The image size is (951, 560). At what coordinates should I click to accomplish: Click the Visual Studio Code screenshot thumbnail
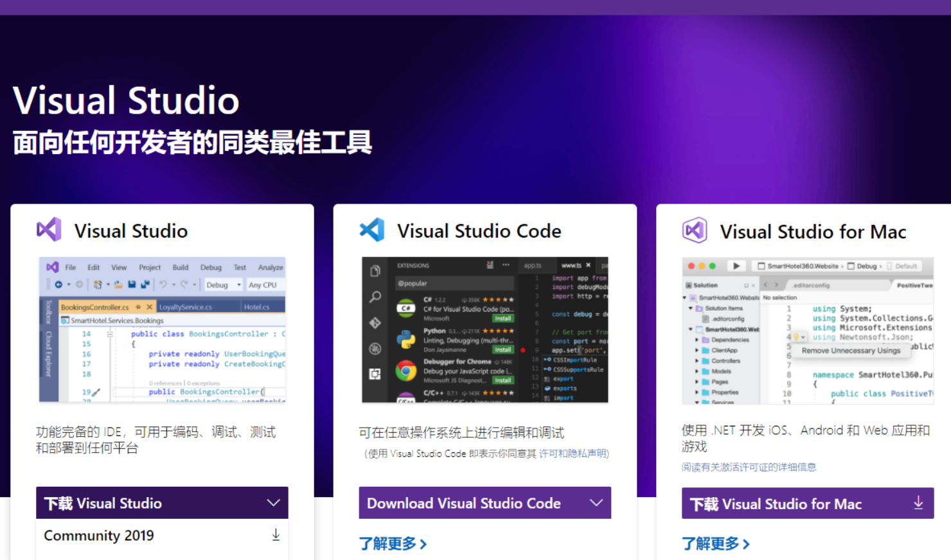[x=485, y=329]
